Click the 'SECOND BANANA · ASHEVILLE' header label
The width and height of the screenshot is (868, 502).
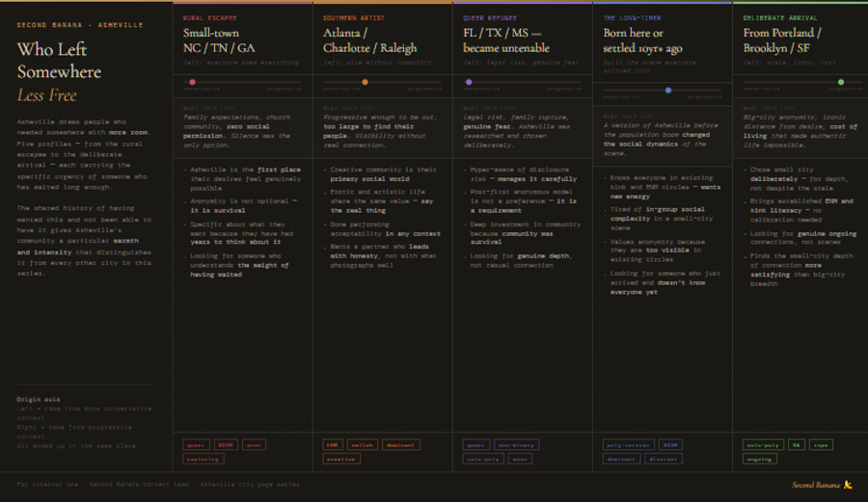(80, 25)
